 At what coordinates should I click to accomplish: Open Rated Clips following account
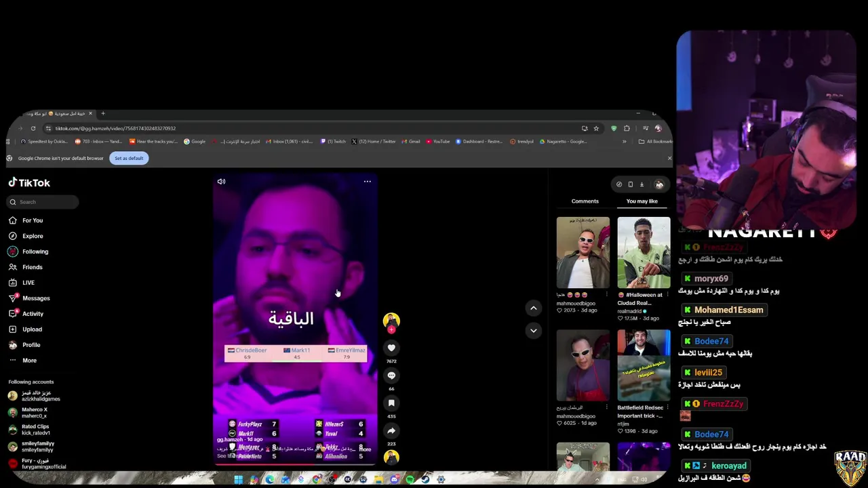tap(28, 430)
